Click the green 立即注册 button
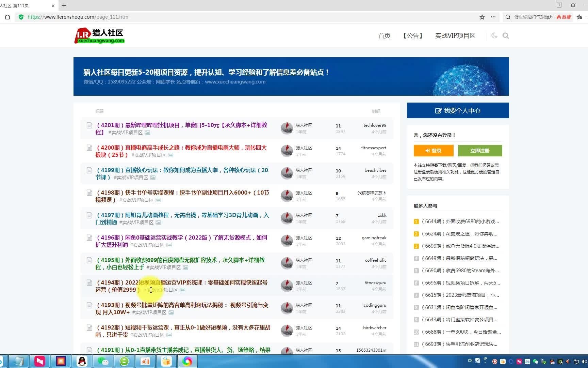Image resolution: width=588 pixels, height=368 pixels. click(x=480, y=151)
